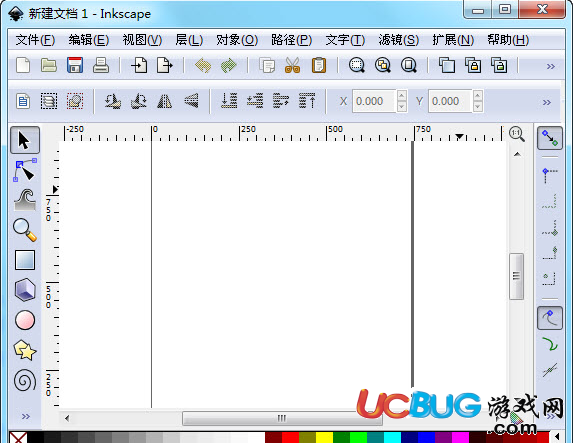
Task: Create a new document with the blank page icon
Action: (23, 65)
